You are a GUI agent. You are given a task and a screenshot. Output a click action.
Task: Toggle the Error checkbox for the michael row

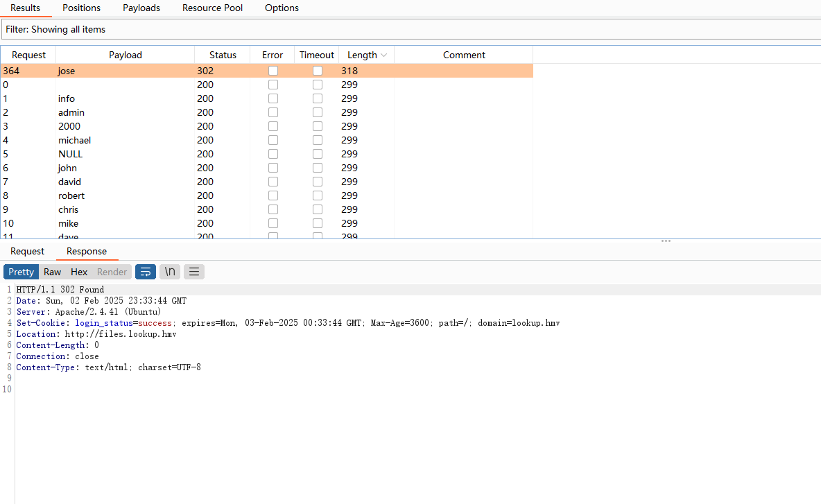[x=273, y=140]
